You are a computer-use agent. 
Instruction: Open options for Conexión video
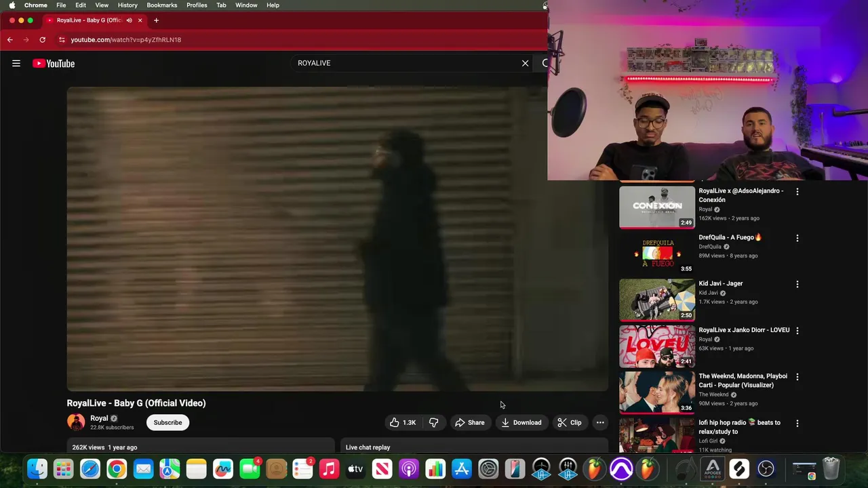tap(797, 192)
